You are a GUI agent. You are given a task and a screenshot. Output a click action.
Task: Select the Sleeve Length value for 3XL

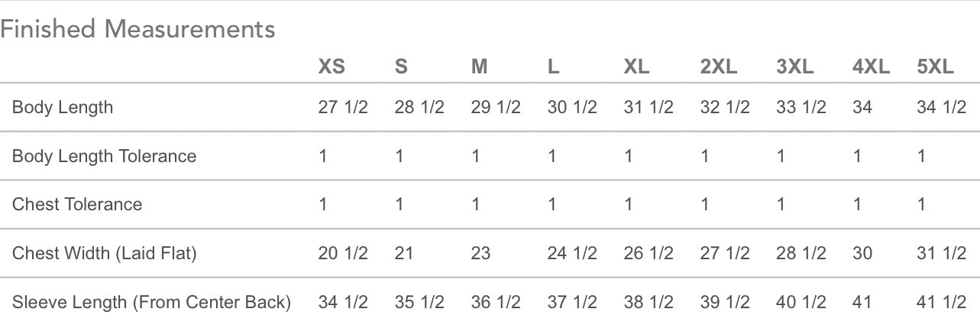click(801, 302)
